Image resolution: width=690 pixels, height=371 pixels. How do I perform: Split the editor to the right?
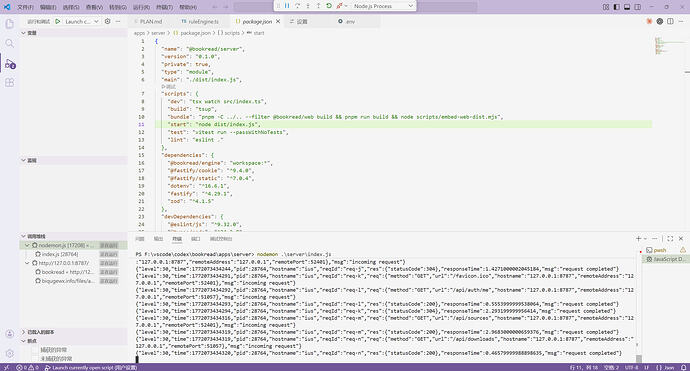[670, 21]
